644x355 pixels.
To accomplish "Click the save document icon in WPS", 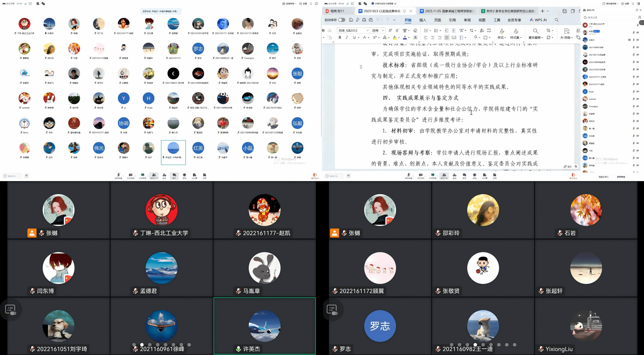I will (351, 20).
